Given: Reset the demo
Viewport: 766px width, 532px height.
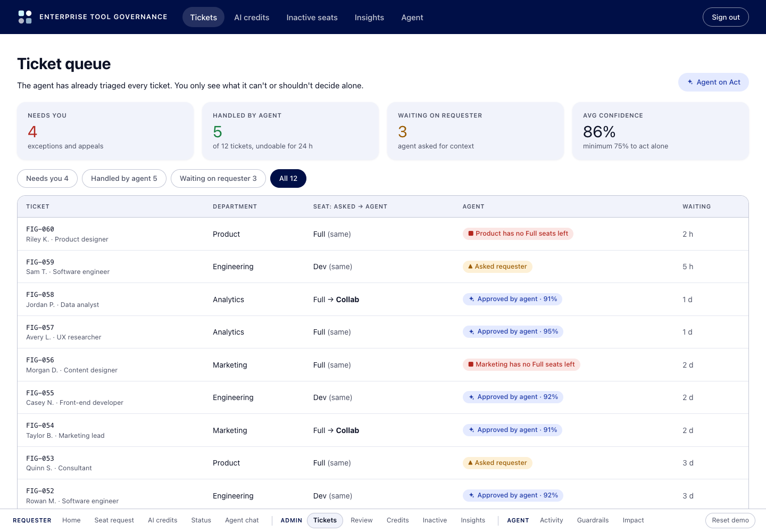Looking at the screenshot, I should tap(730, 520).
